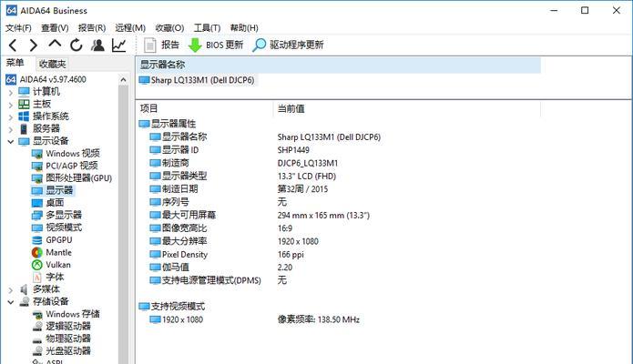The image size is (633, 364).
Task: Select AIDA64 v5.97.4600 root node
Action: click(x=46, y=79)
